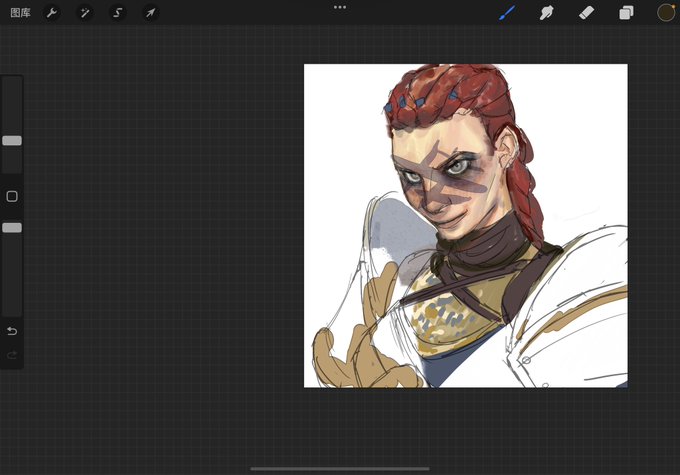Tap the square modify button on sidebar
Screen dimensions: 680x475
tap(12, 197)
